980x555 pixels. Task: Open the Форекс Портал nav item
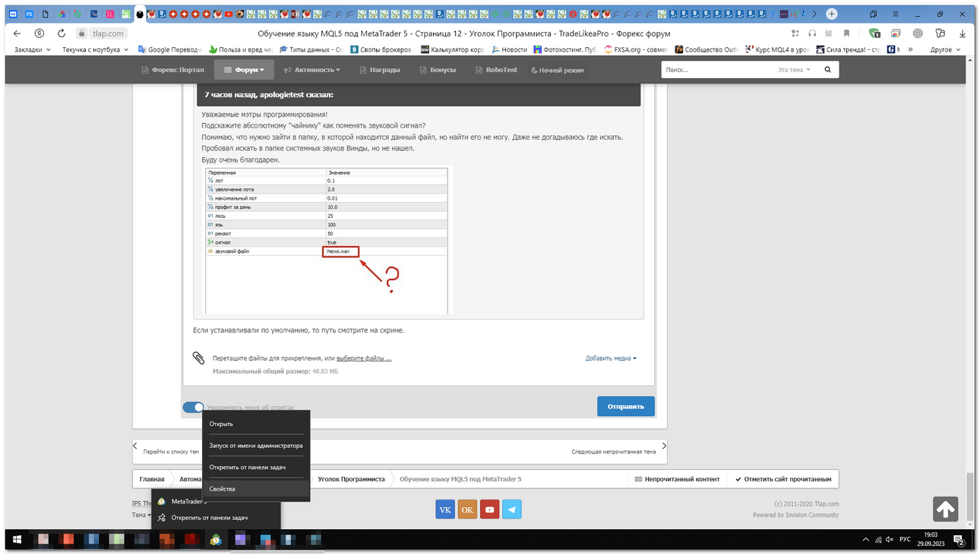coord(173,70)
